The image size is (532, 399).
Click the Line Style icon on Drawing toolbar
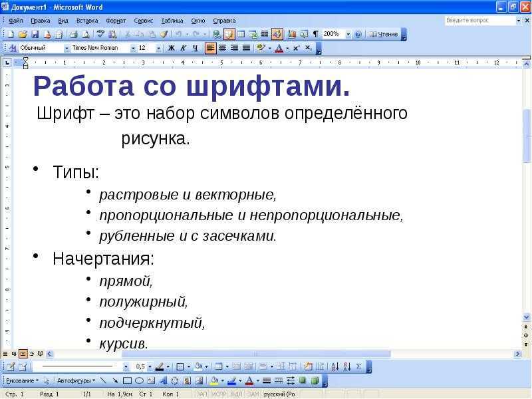tap(267, 380)
